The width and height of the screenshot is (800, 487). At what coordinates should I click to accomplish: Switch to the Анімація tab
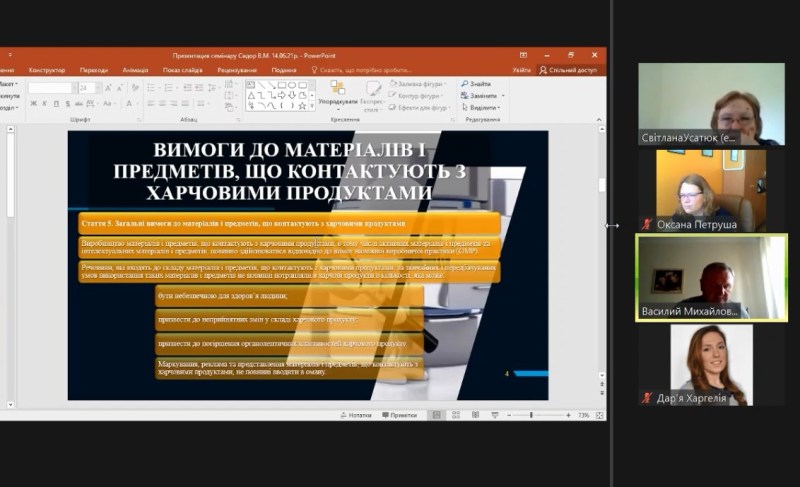point(135,70)
